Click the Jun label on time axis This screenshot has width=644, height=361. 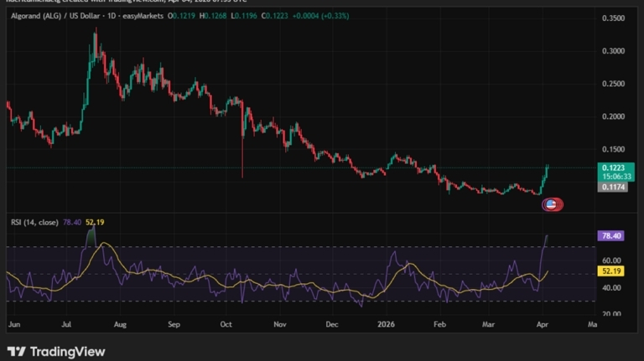pos(14,324)
